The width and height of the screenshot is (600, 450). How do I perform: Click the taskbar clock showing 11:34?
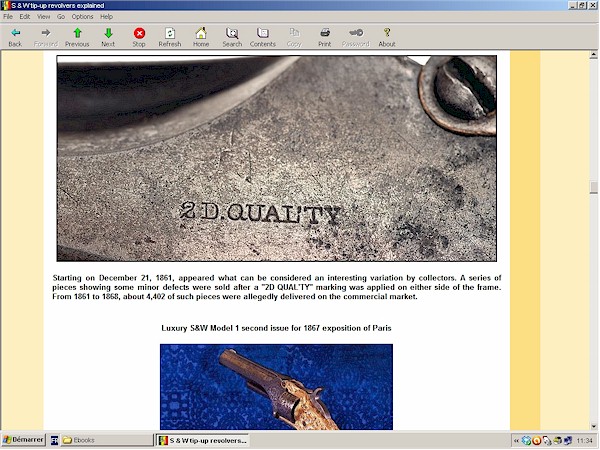click(x=584, y=441)
